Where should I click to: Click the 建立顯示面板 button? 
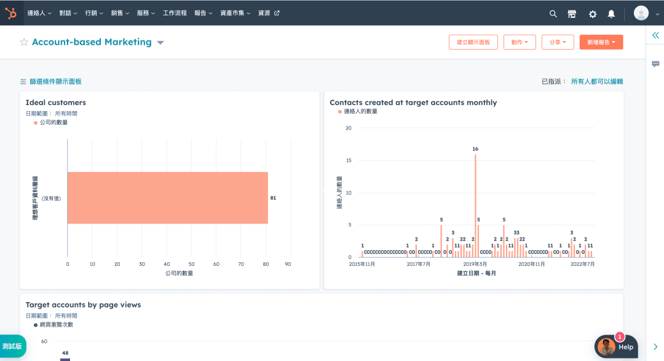tap(473, 42)
